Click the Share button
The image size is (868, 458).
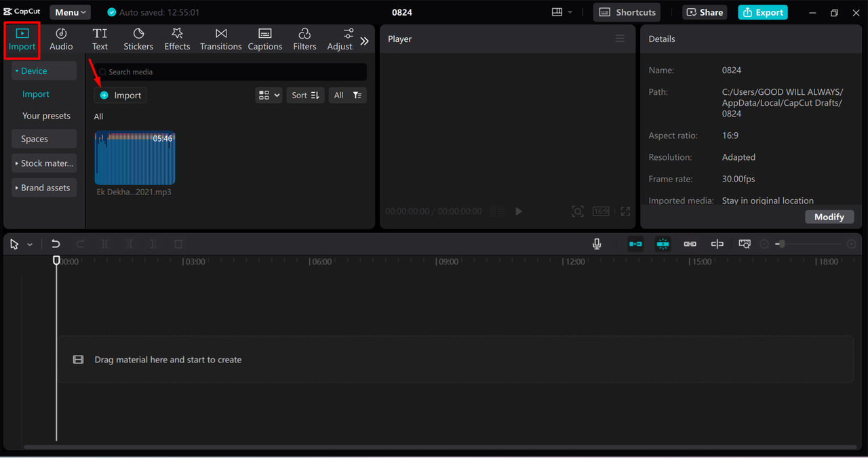(x=705, y=12)
